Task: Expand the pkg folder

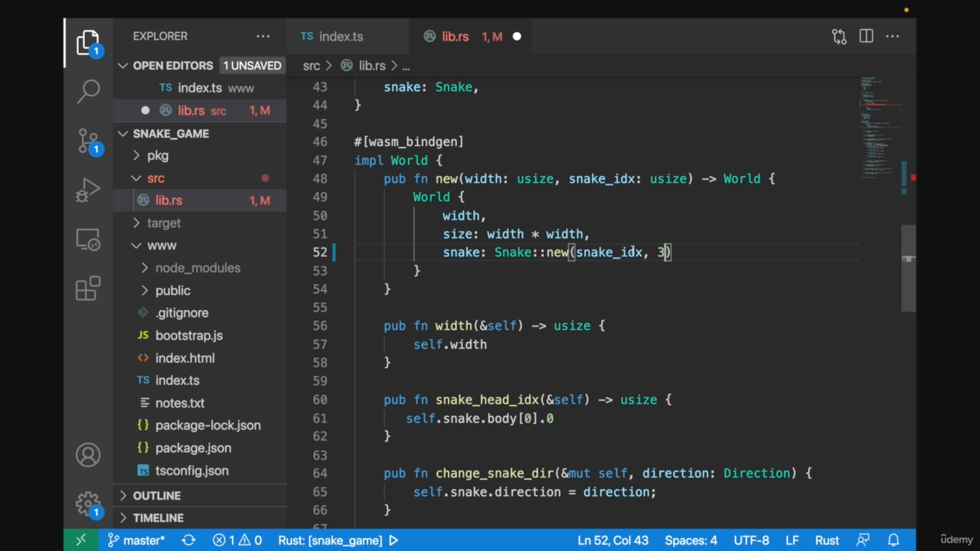Action: tap(157, 155)
